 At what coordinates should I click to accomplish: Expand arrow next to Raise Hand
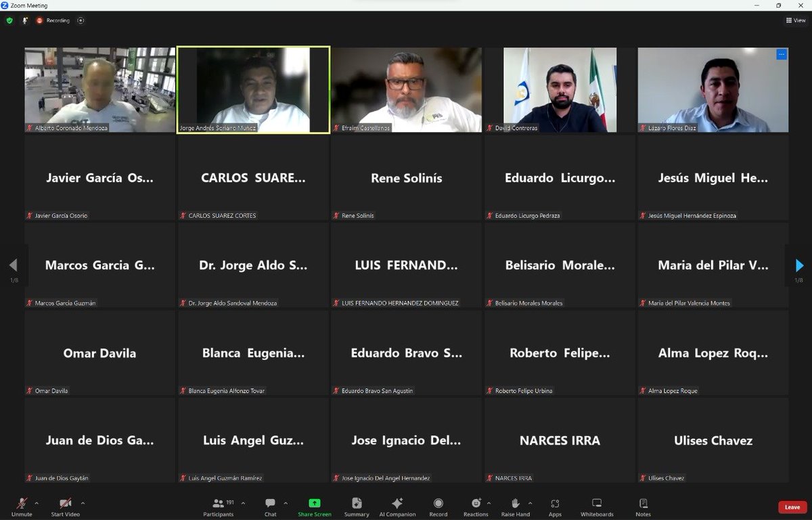[531, 503]
